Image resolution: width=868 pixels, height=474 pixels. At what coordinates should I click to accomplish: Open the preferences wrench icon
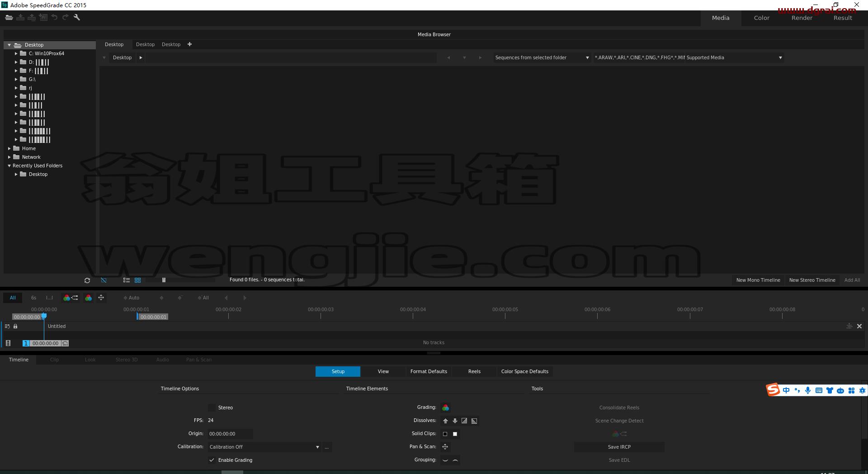tap(77, 17)
